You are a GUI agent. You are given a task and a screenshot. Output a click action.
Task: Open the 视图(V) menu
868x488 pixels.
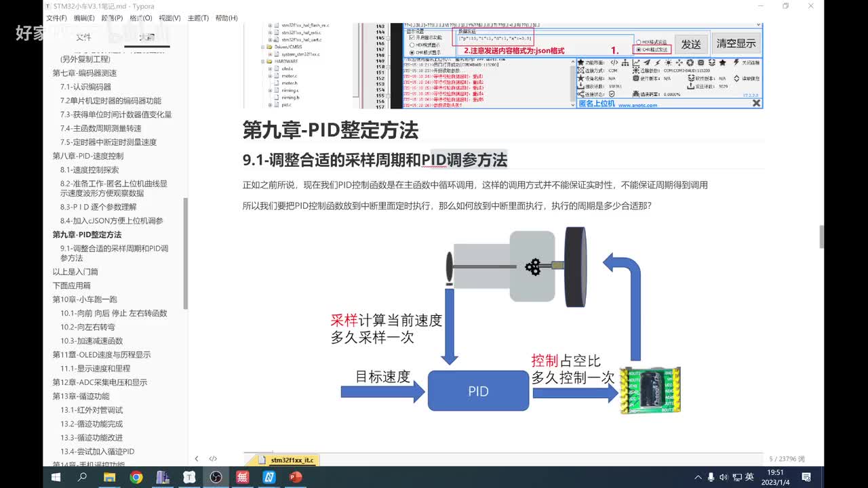[x=170, y=18]
